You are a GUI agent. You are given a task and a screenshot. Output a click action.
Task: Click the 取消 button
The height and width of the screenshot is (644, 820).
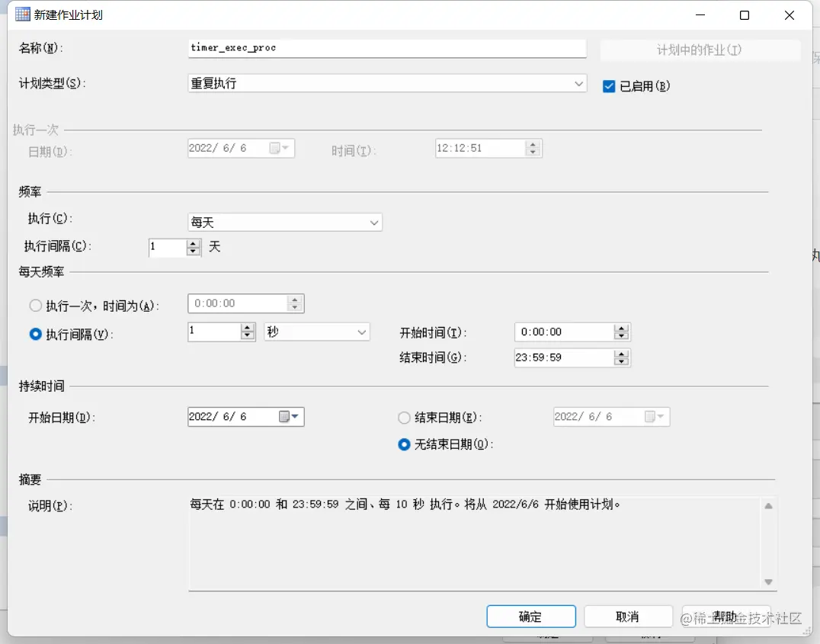pyautogui.click(x=627, y=617)
